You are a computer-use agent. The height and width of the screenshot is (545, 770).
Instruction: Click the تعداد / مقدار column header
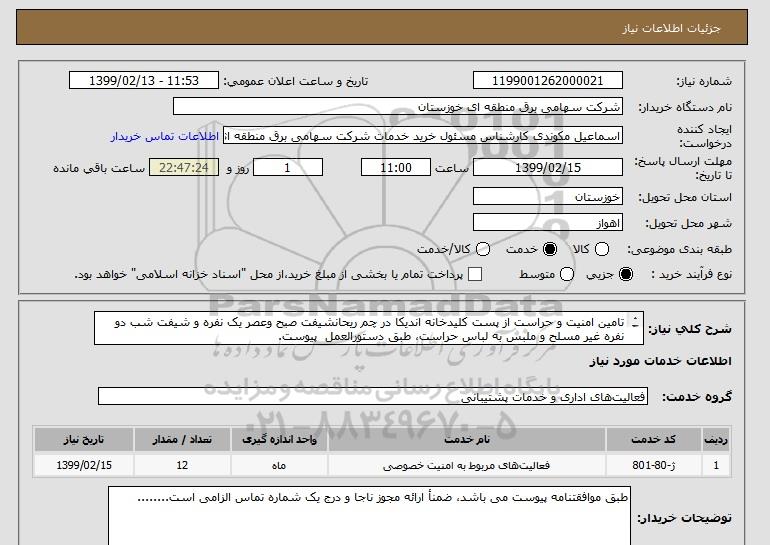(x=182, y=439)
